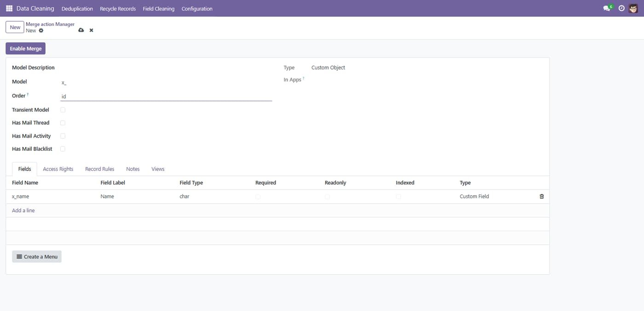Open the activities clock icon

point(621,8)
